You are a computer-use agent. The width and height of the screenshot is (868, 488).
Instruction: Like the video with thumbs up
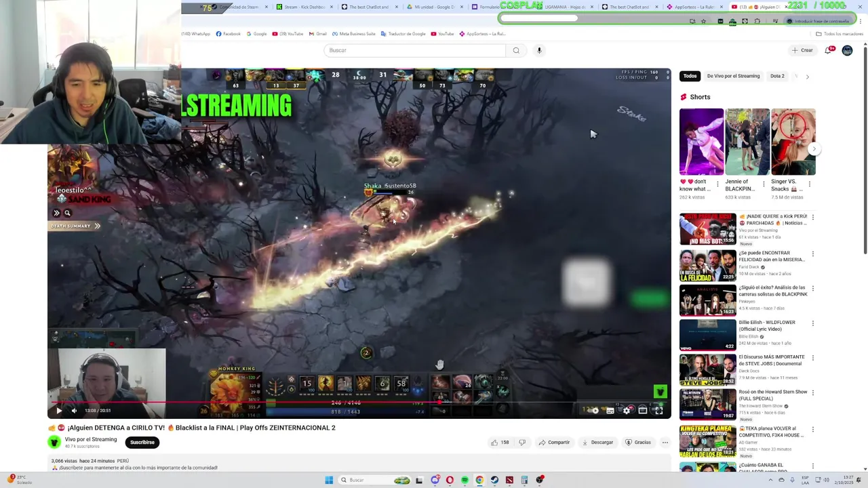pyautogui.click(x=500, y=443)
